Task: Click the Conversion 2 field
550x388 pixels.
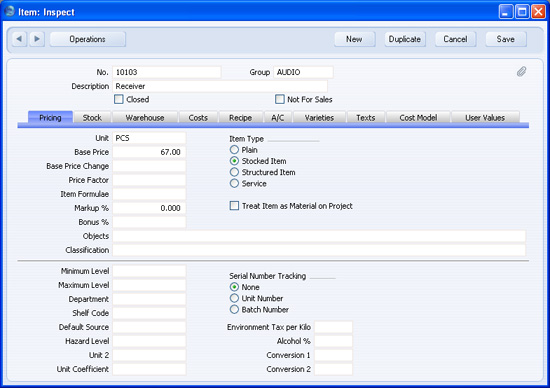Action: 333,369
